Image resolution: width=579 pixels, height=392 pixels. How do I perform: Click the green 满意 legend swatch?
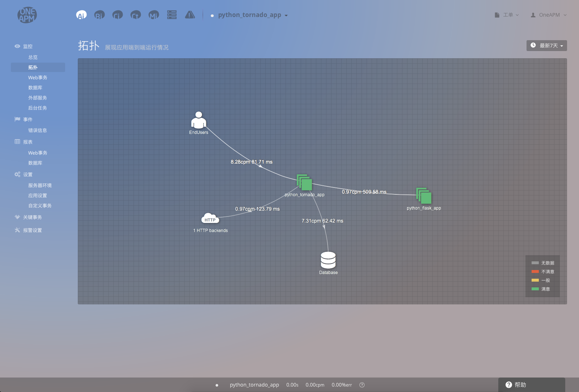[535, 289]
